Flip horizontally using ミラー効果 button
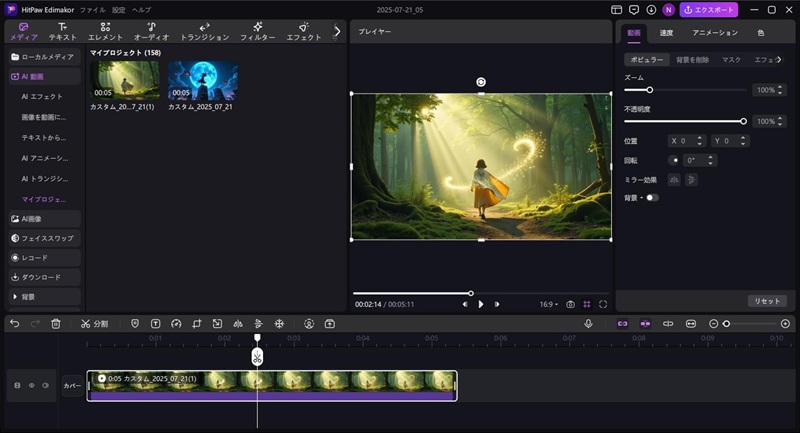 (x=674, y=179)
